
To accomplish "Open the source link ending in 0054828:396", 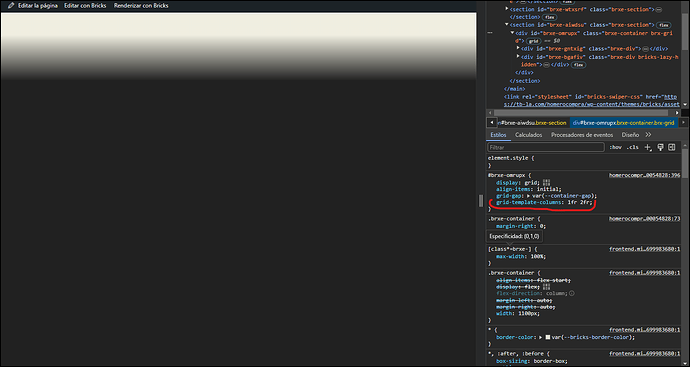I will coord(645,175).
